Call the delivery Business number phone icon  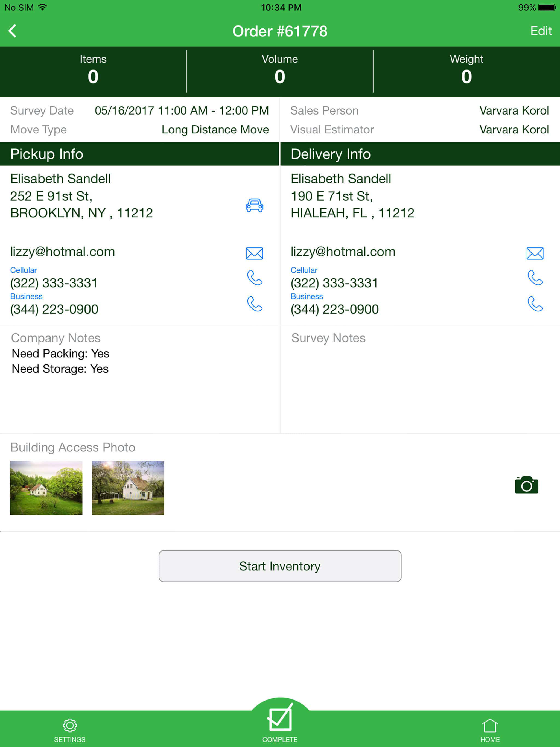pos(535,304)
